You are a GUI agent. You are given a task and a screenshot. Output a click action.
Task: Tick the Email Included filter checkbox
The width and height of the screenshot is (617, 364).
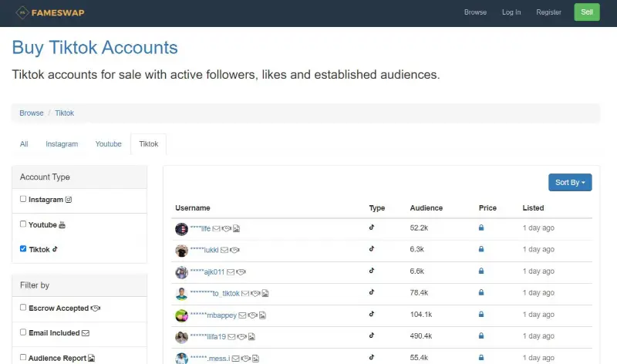pyautogui.click(x=23, y=332)
